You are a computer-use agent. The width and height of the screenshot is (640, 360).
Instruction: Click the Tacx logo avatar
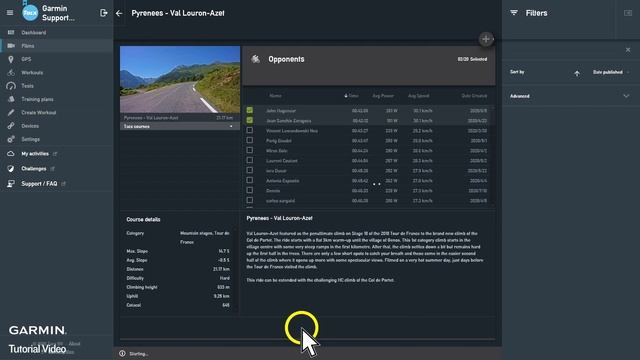click(x=30, y=13)
